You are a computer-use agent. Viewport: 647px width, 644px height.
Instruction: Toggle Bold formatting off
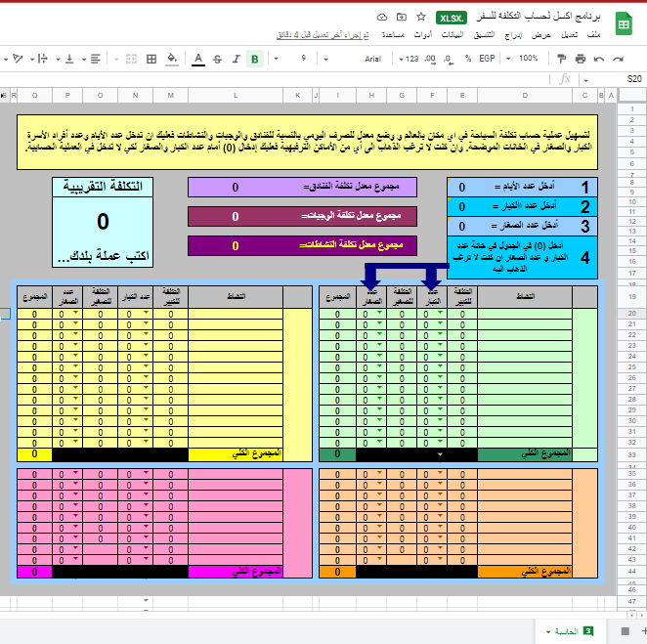coord(255,59)
